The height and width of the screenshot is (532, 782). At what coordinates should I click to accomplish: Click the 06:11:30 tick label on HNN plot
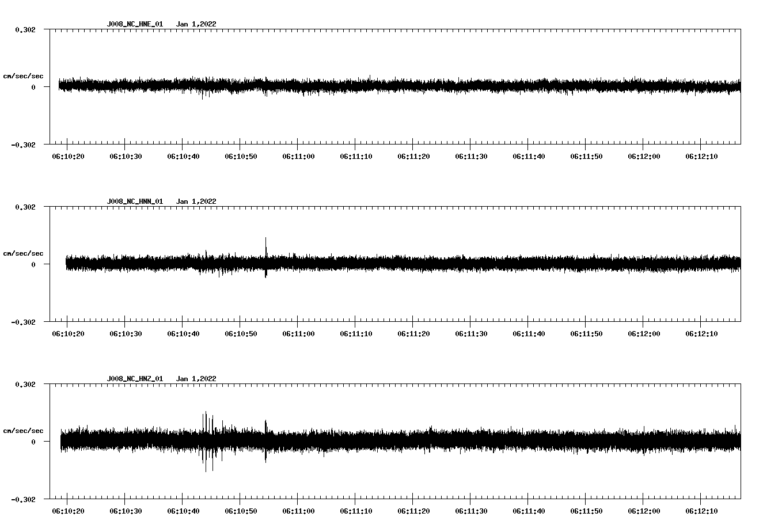click(471, 334)
